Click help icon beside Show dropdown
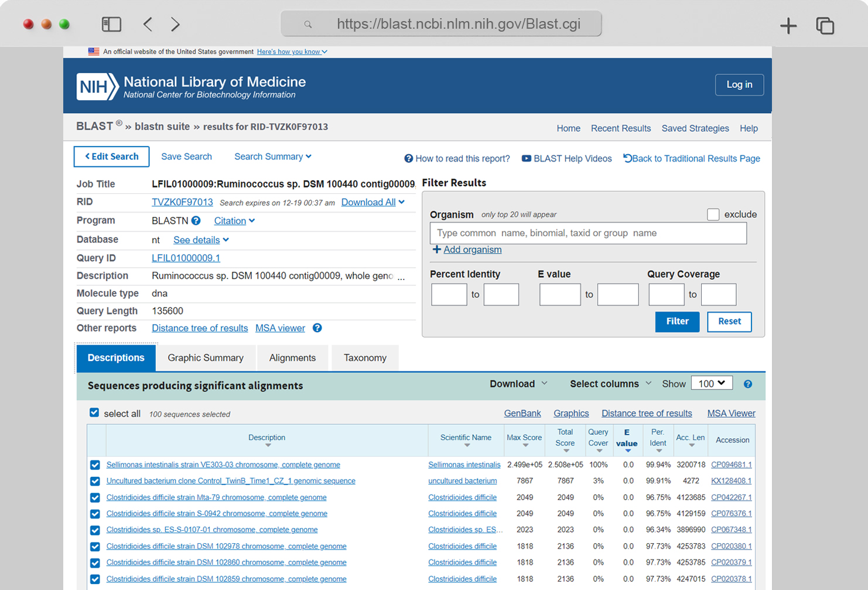The image size is (868, 590). [748, 384]
